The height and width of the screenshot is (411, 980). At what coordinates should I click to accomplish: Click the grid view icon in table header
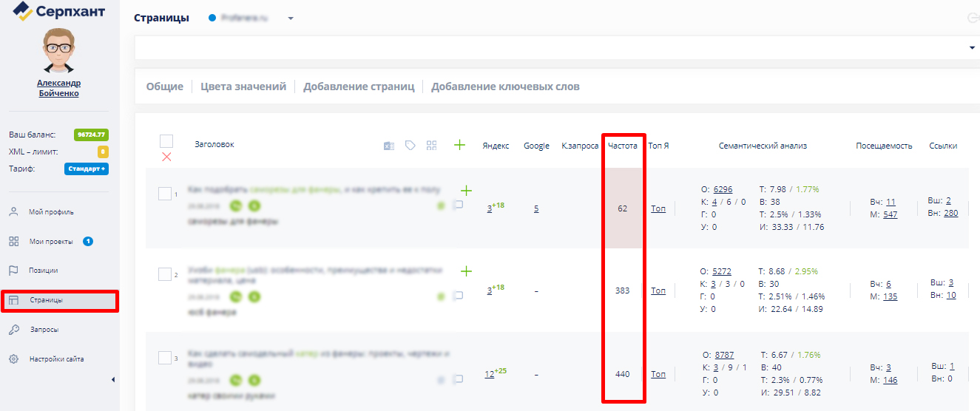pyautogui.click(x=432, y=146)
